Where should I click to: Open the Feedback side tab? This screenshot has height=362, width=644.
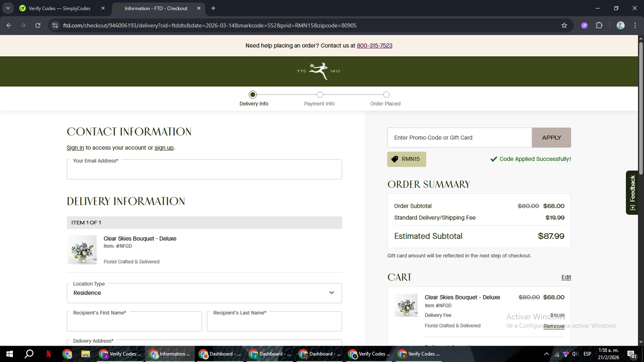point(632,193)
